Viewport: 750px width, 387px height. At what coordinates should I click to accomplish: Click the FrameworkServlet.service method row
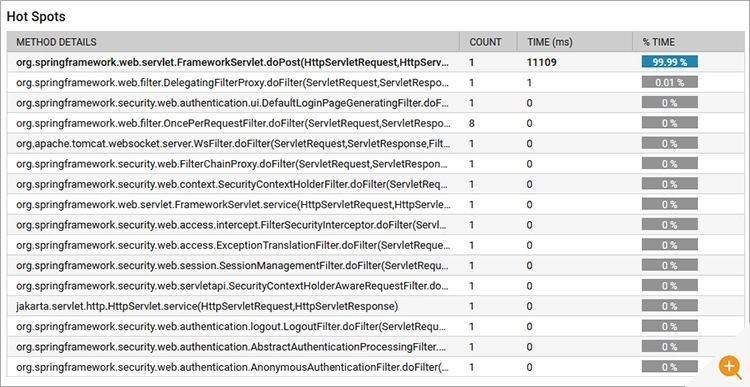(x=375, y=204)
